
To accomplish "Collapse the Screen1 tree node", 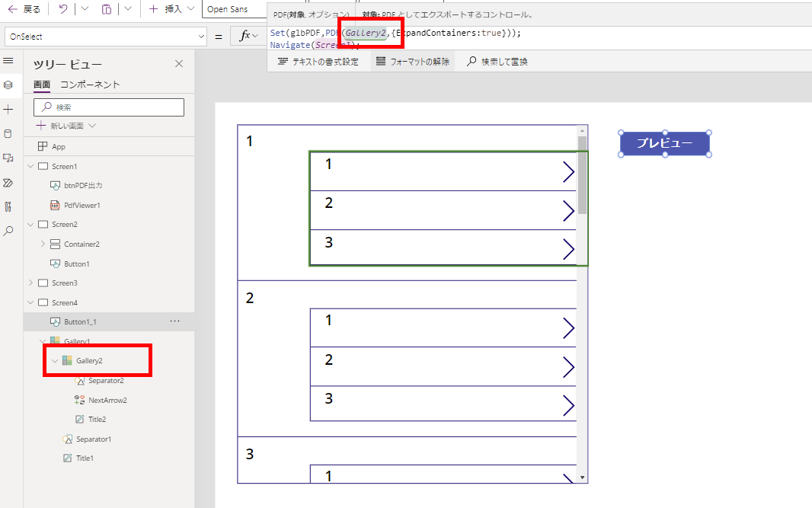I will 30,166.
